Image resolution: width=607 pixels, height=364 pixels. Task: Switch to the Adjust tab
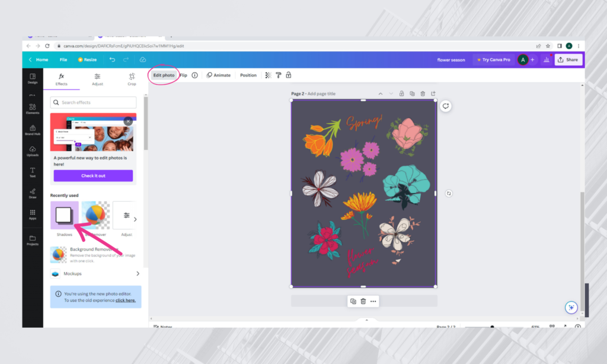[98, 79]
